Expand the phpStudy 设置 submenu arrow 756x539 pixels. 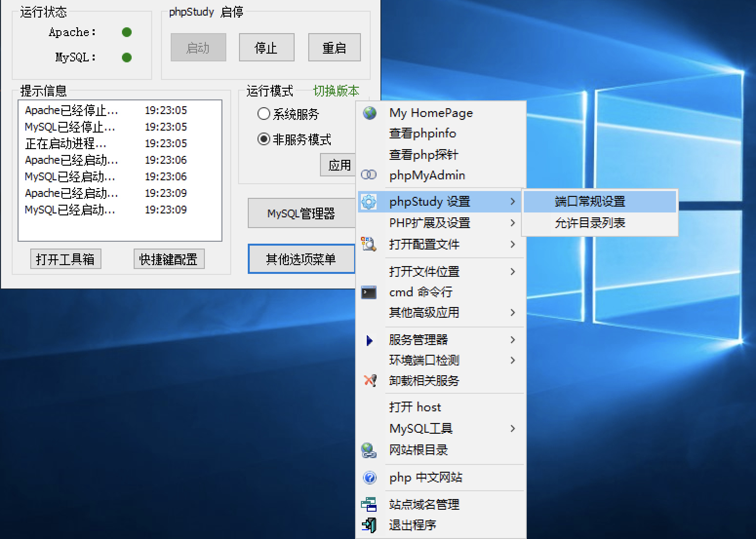click(513, 201)
